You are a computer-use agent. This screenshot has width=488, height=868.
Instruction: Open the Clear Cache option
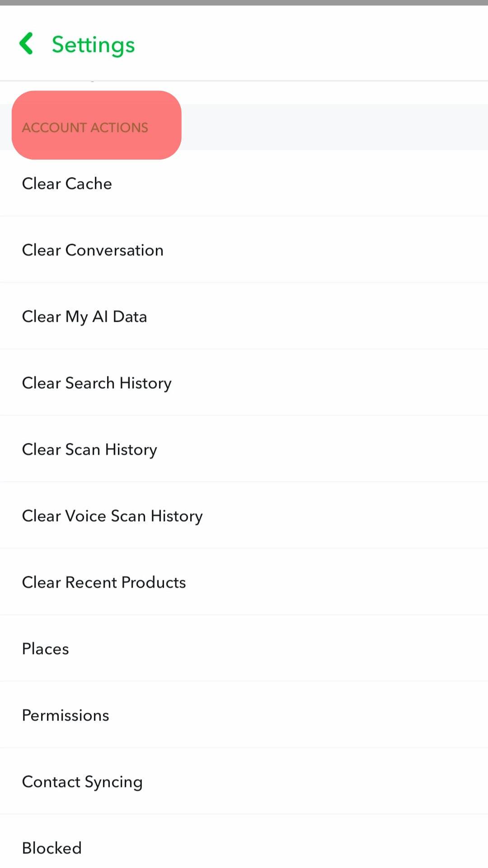pyautogui.click(x=67, y=184)
